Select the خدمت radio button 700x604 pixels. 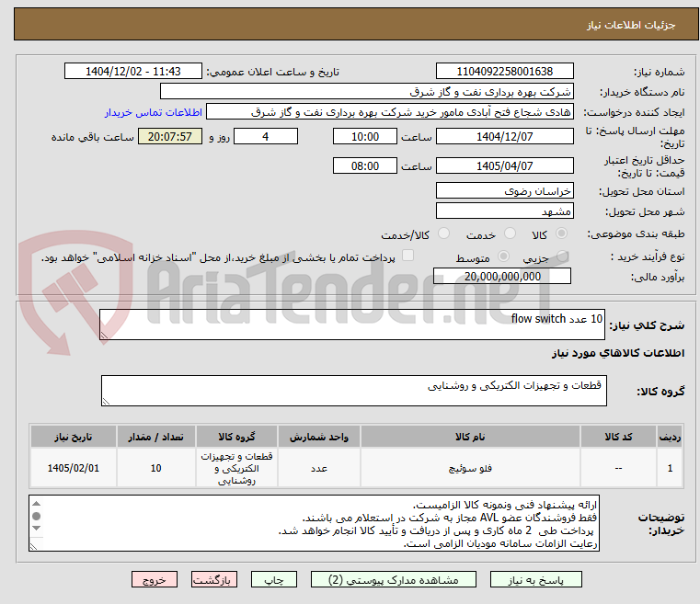point(510,234)
